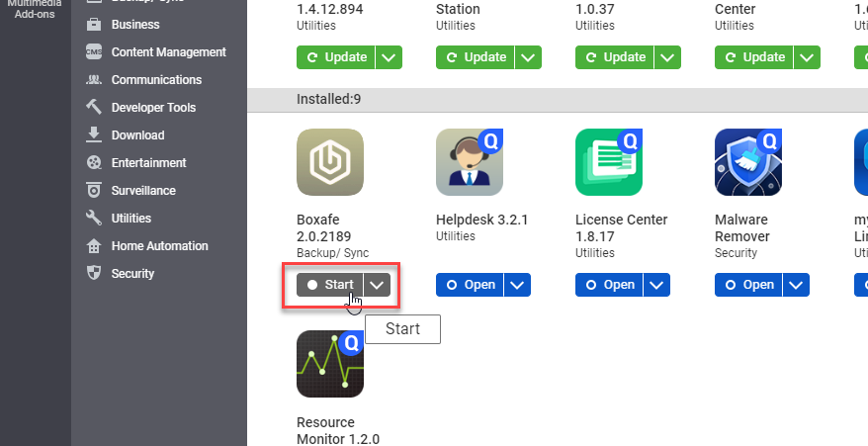Click the Home Automation house icon
The height and width of the screenshot is (446, 868).
(x=94, y=245)
